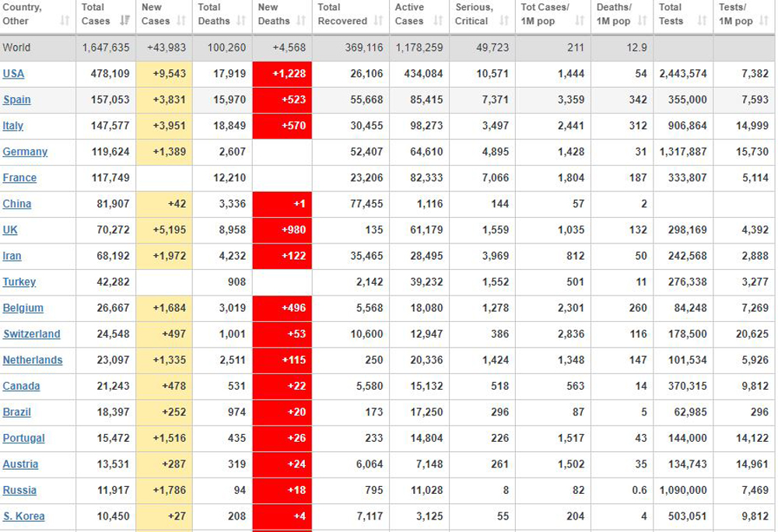Viewport: 778px width, 532px height.
Task: Select USA new cases cell +9,543
Action: [163, 74]
